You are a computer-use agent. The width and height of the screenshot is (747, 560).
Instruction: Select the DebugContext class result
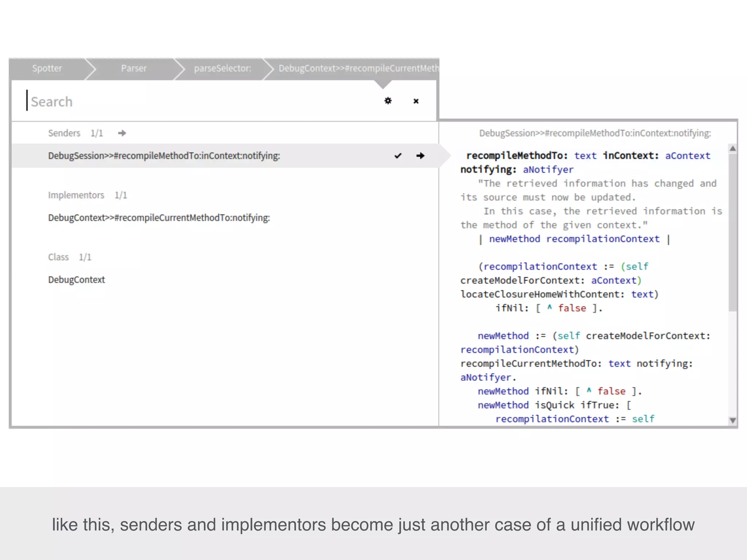pos(225,280)
